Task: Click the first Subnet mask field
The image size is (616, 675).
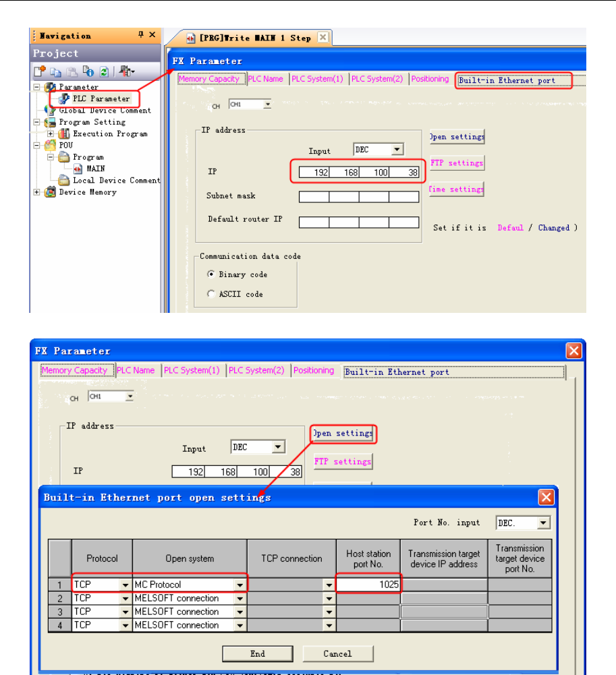Action: [x=314, y=197]
